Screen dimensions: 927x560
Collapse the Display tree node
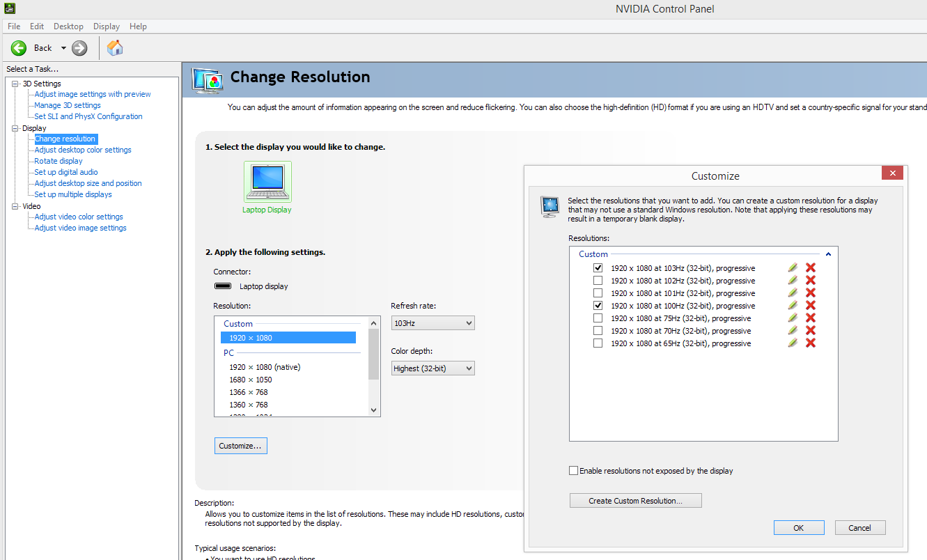tap(15, 128)
